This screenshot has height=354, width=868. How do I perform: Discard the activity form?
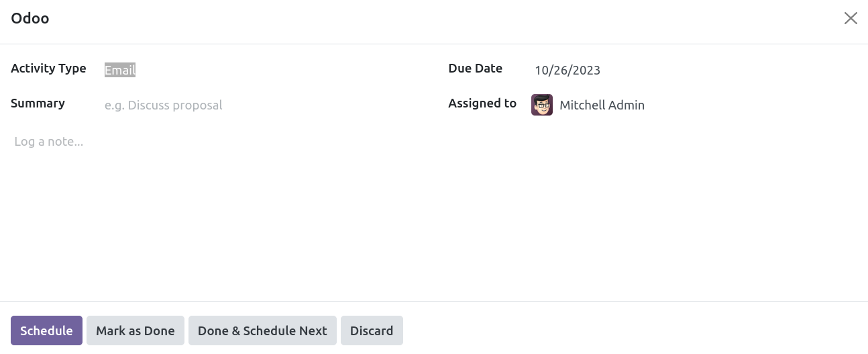pos(372,330)
